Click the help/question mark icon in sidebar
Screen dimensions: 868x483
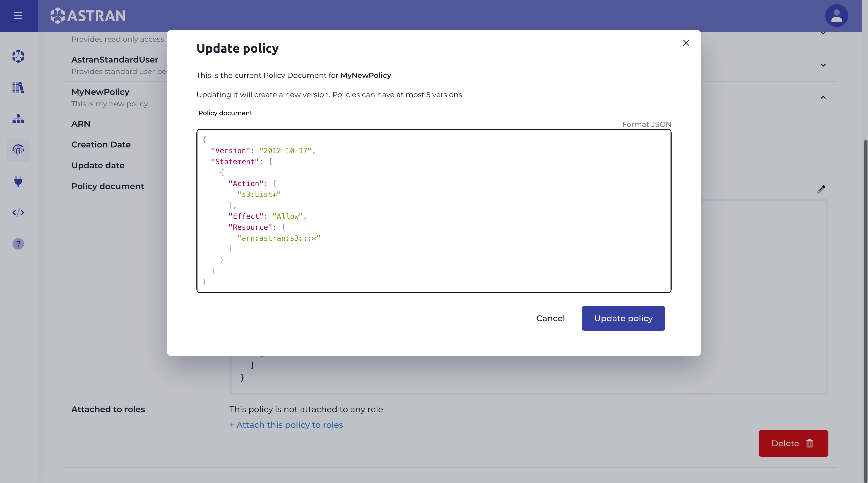tap(18, 244)
